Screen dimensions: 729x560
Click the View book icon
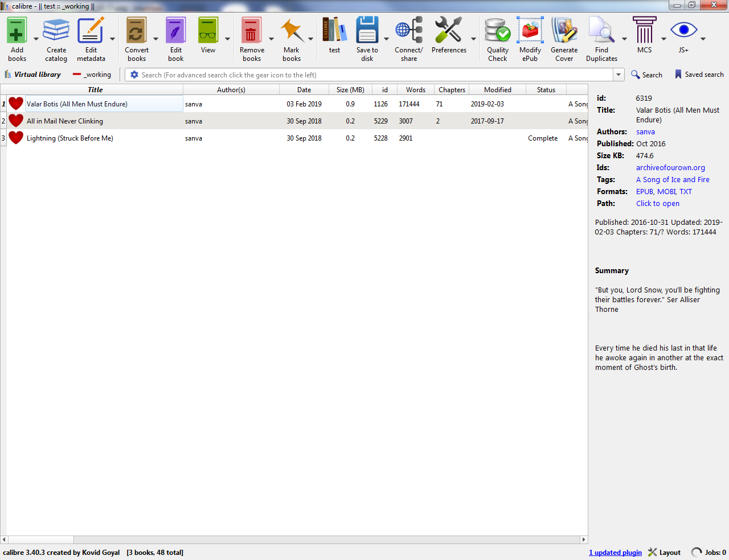[208, 31]
